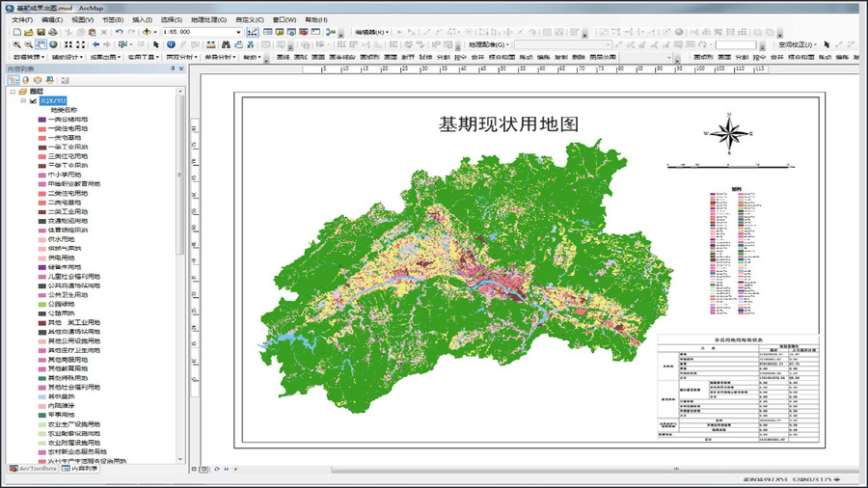Open the Editor toolbar icon
868x488 pixels.
253,32
